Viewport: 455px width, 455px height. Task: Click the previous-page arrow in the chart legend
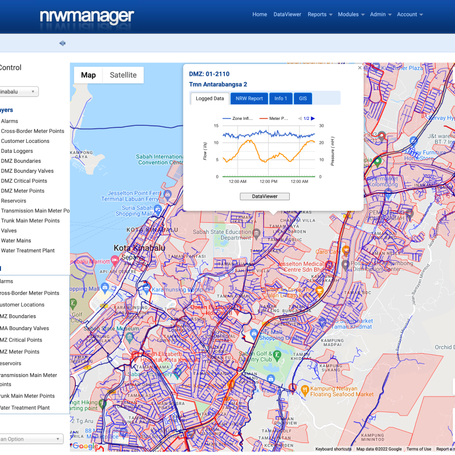coord(300,118)
